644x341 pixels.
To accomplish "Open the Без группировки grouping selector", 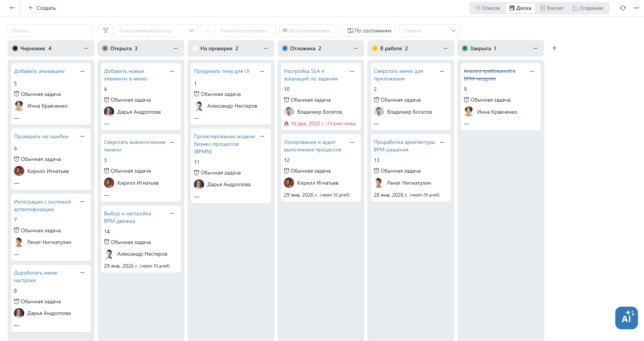I will pos(309,31).
